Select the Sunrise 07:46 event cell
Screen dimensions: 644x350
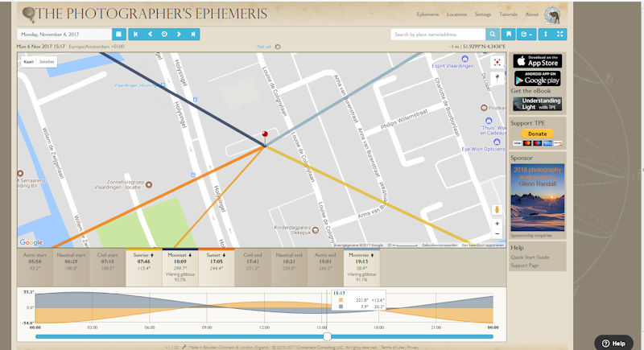point(144,267)
